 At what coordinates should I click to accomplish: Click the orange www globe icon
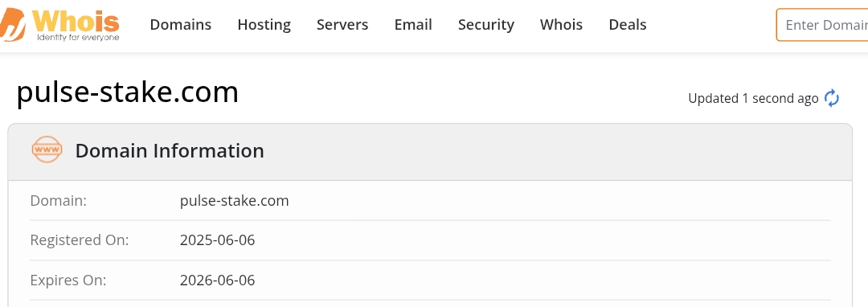click(x=47, y=149)
